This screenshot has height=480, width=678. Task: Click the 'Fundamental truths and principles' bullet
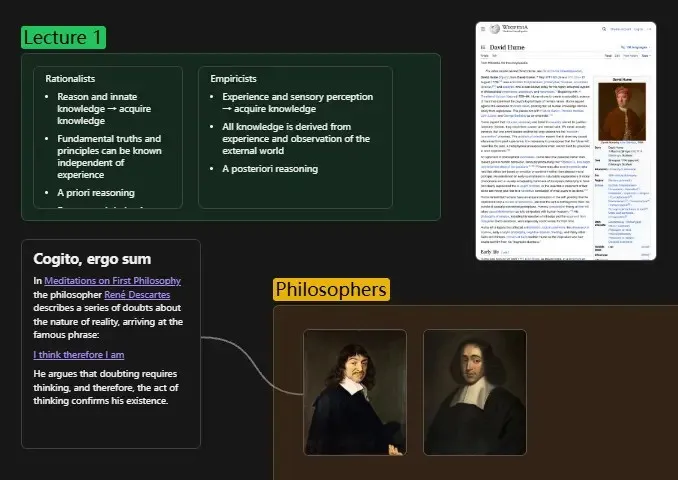point(109,157)
